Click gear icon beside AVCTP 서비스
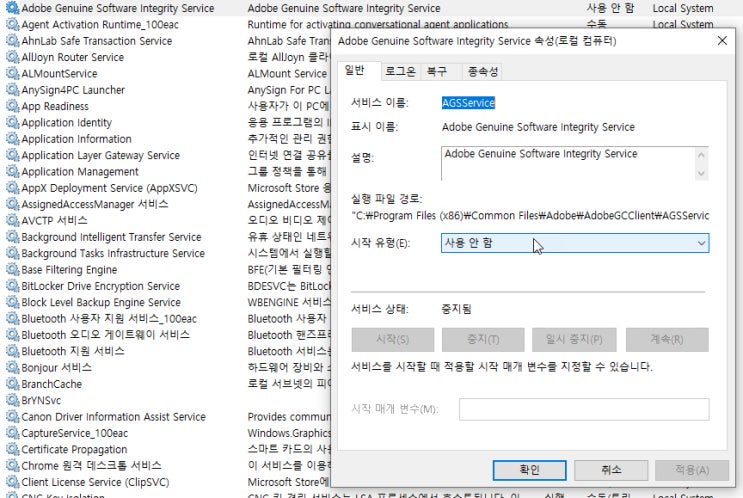Screen dimensions: 743x498 click(x=12, y=221)
